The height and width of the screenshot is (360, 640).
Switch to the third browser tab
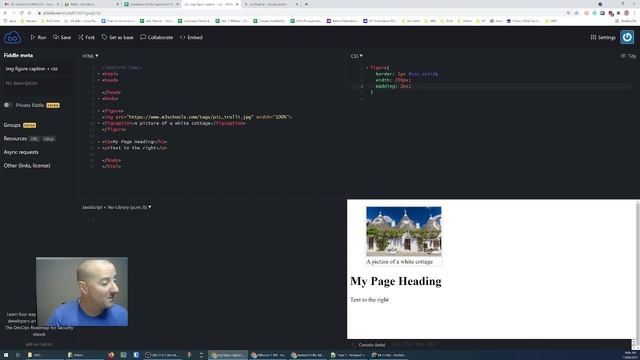(151, 4)
